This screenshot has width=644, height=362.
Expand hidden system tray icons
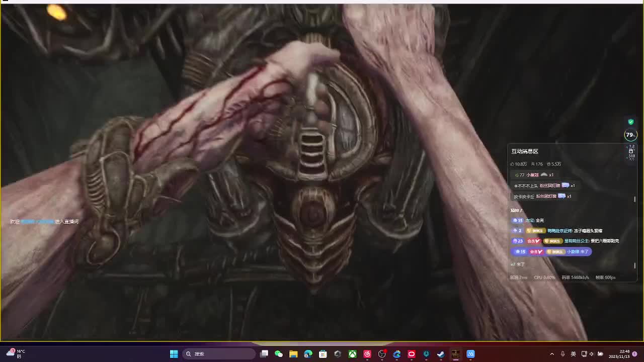pyautogui.click(x=552, y=354)
